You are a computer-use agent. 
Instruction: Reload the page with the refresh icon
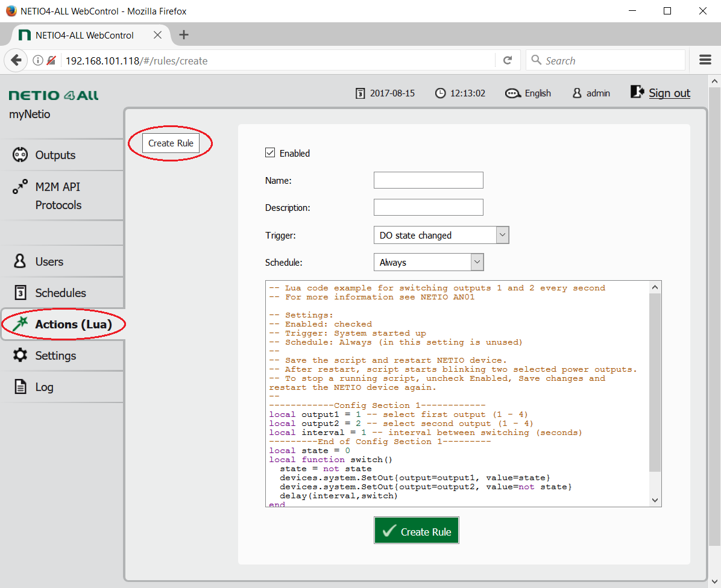tap(508, 60)
